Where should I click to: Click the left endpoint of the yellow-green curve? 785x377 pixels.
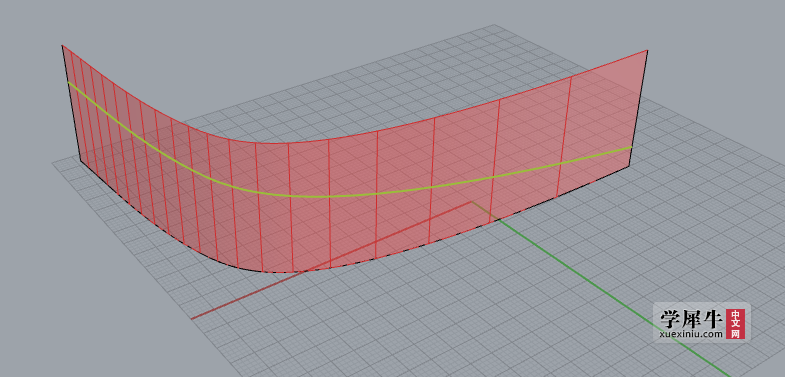(x=68, y=82)
